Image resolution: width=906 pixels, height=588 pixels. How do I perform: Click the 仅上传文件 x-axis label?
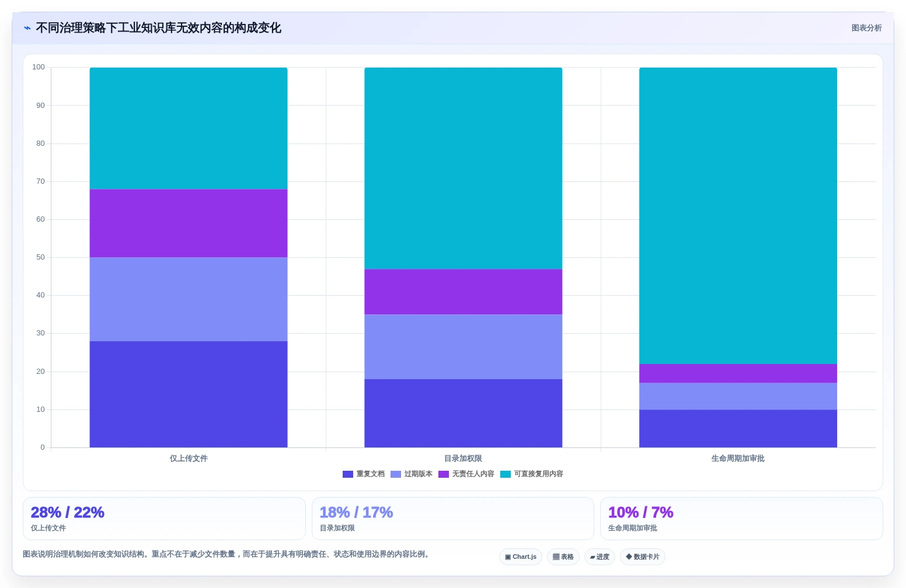pyautogui.click(x=189, y=459)
